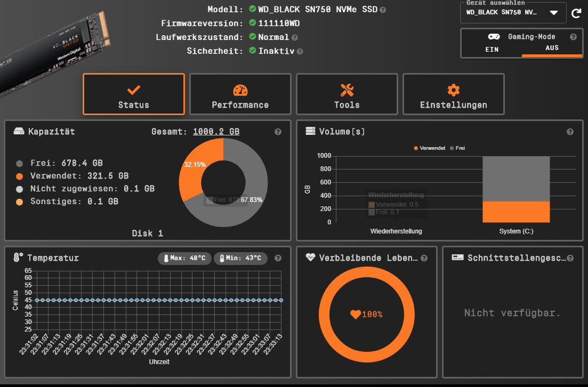Click the Nicht verfügbar text
The height and width of the screenshot is (387, 588).
(512, 313)
